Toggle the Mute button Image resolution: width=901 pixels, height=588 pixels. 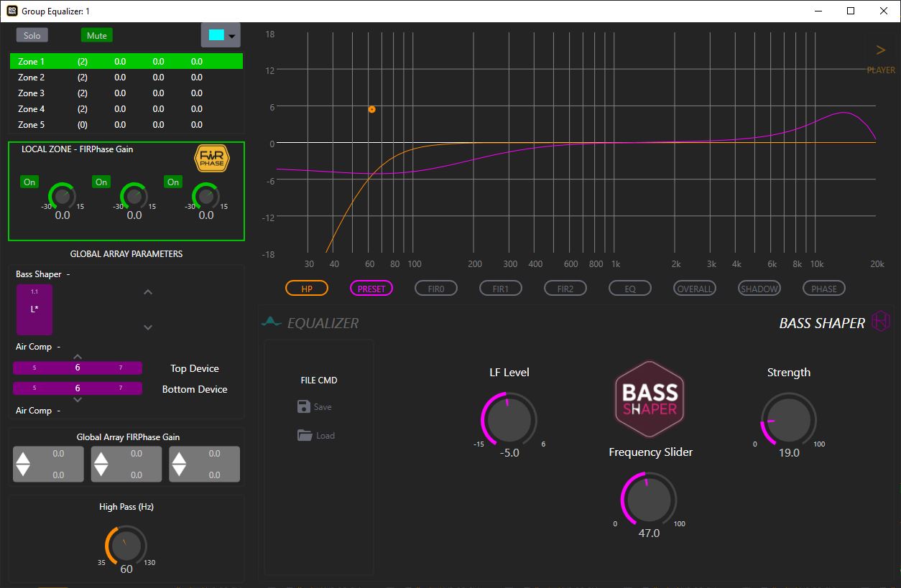tap(96, 35)
